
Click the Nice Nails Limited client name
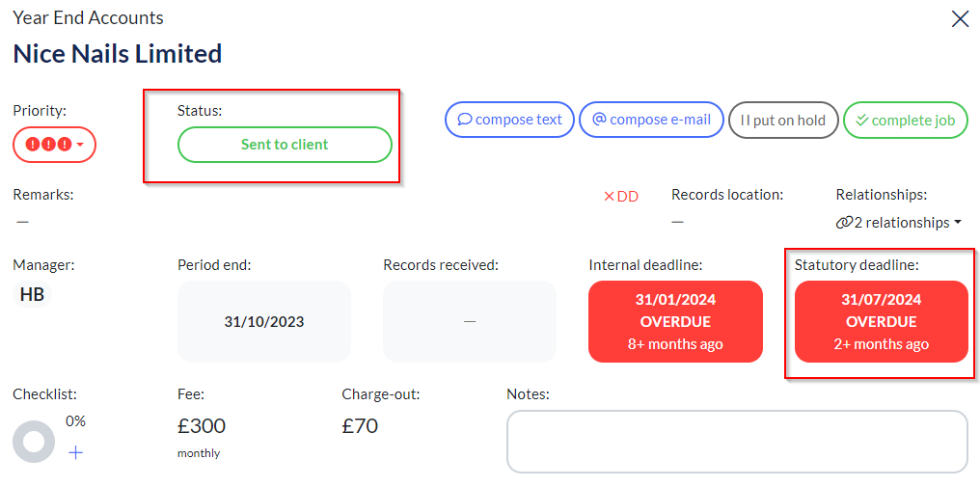tap(118, 54)
